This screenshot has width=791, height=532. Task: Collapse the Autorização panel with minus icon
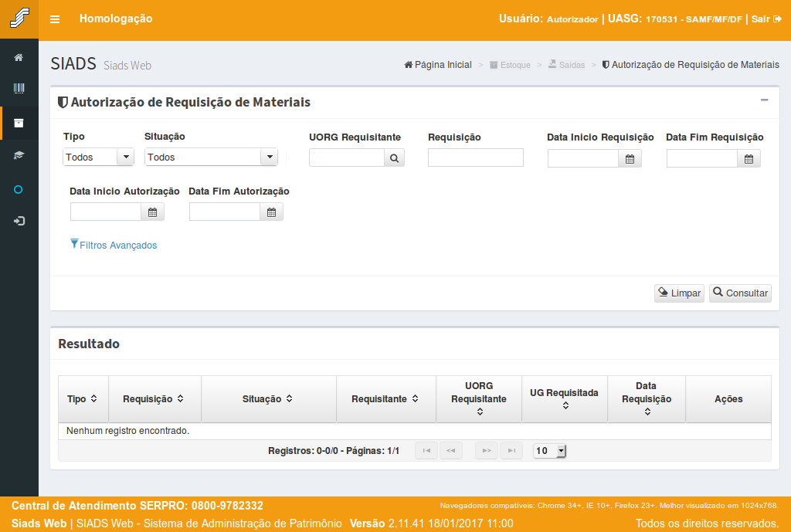(764, 100)
